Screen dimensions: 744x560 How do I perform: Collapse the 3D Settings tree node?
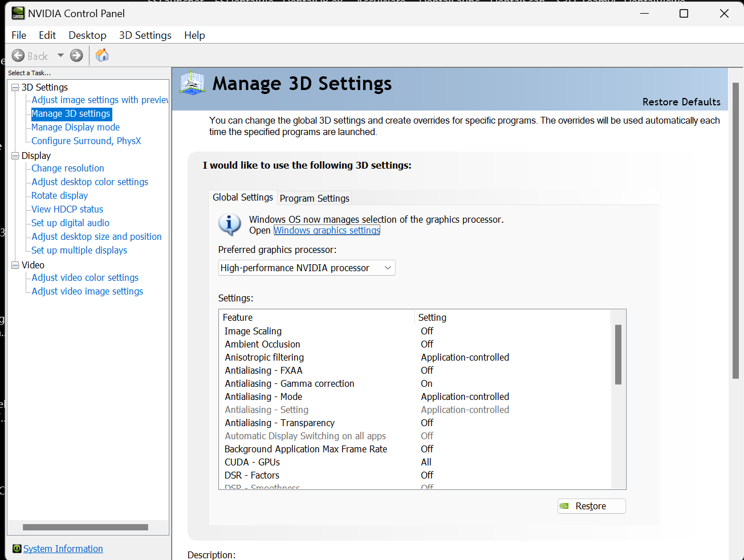click(15, 87)
